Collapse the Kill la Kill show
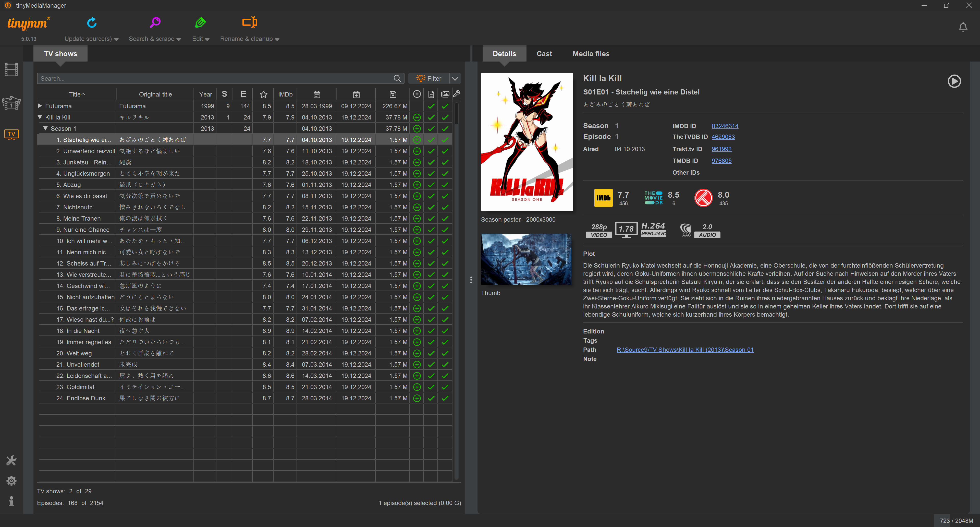 pyautogui.click(x=40, y=117)
